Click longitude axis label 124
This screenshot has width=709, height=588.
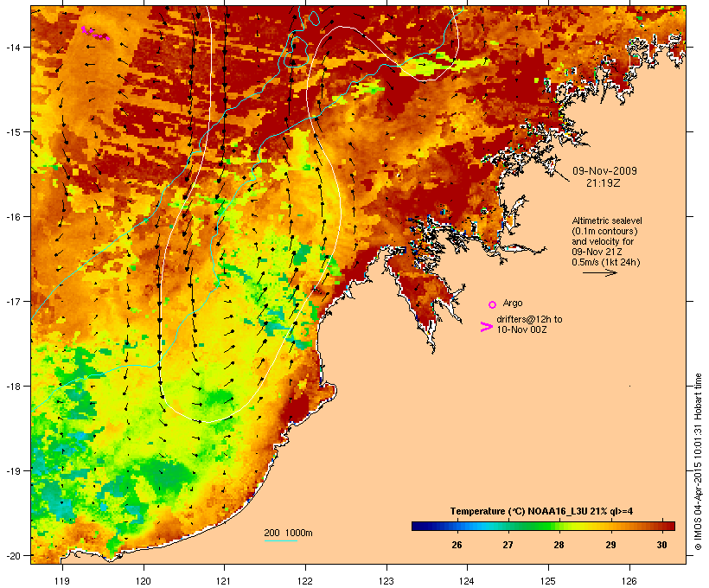pyautogui.click(x=467, y=581)
